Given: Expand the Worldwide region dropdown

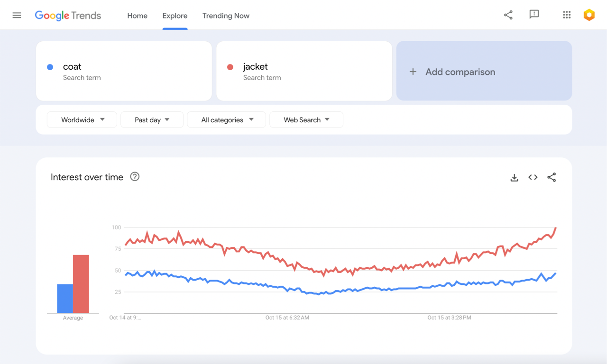Looking at the screenshot, I should 82,120.
